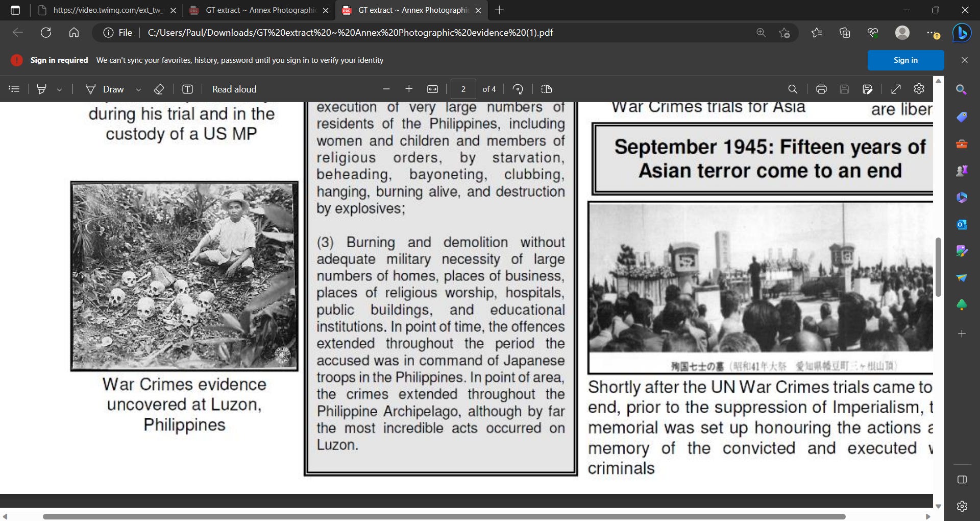Screen dimensions: 980x521
Task: Open Browser essentials heart icon
Action: [873, 33]
